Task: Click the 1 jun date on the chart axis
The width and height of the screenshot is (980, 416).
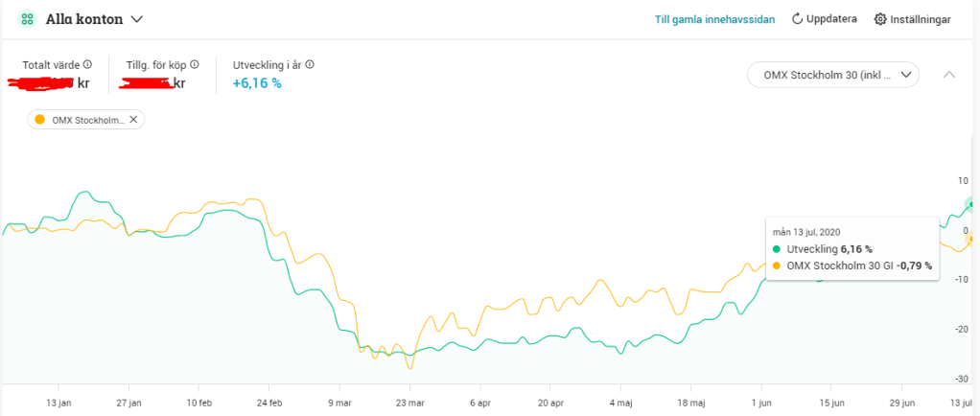Action: coord(761,403)
